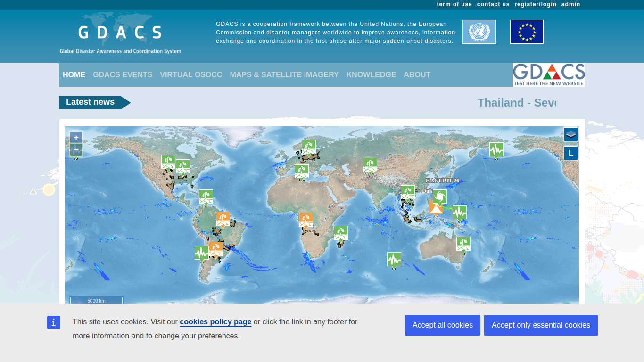Image resolution: width=644 pixels, height=362 pixels.
Task: Open MAPS & SATELLITE IMAGERY menu
Action: [284, 74]
